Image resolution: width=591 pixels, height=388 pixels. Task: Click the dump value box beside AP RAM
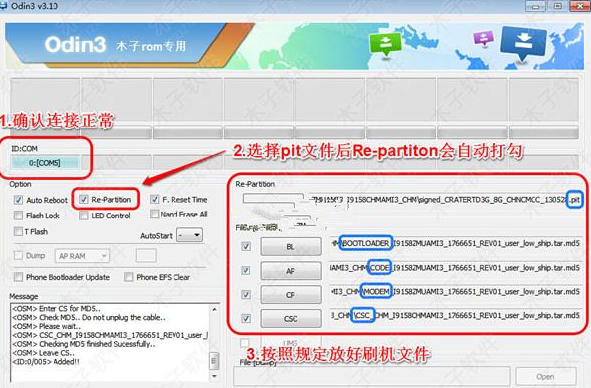coord(146,256)
